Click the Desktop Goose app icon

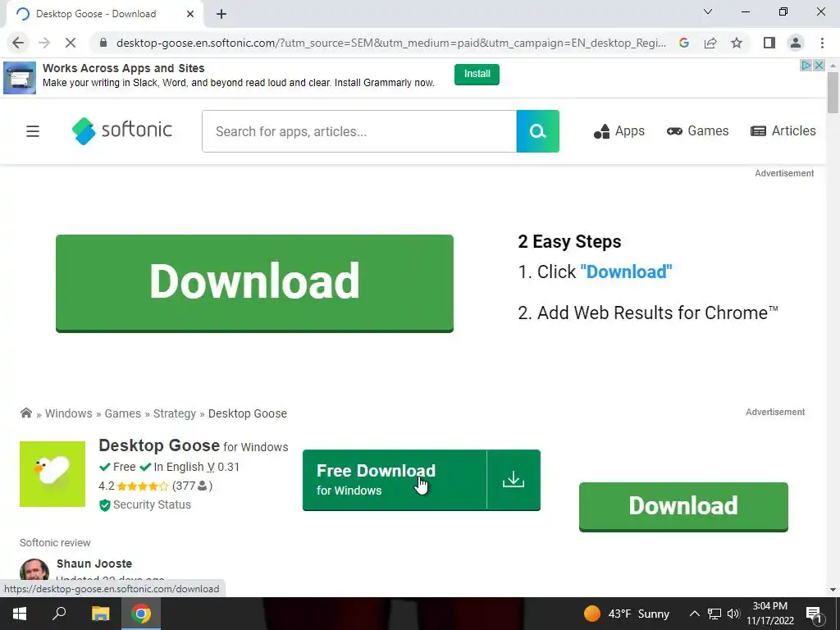click(52, 474)
